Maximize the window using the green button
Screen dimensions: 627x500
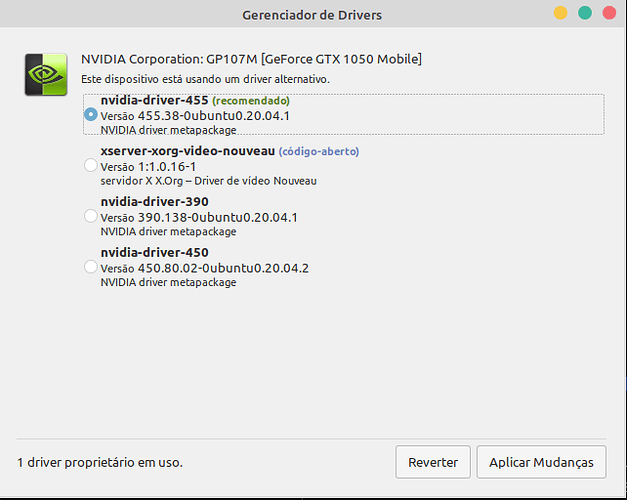[x=585, y=14]
